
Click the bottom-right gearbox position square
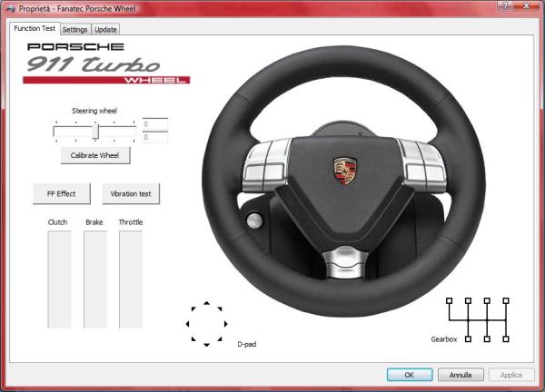coord(506,338)
